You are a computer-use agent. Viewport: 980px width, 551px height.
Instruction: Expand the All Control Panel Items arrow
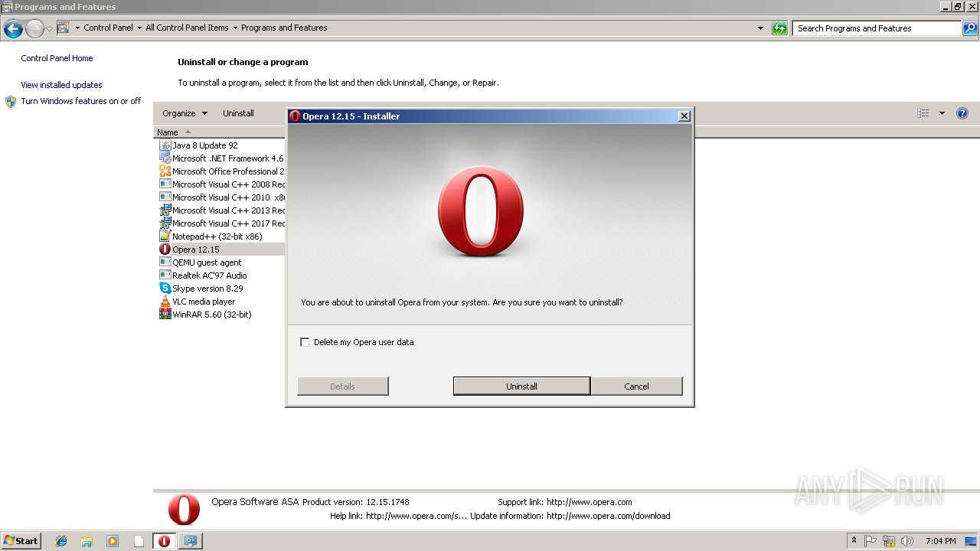coord(235,28)
